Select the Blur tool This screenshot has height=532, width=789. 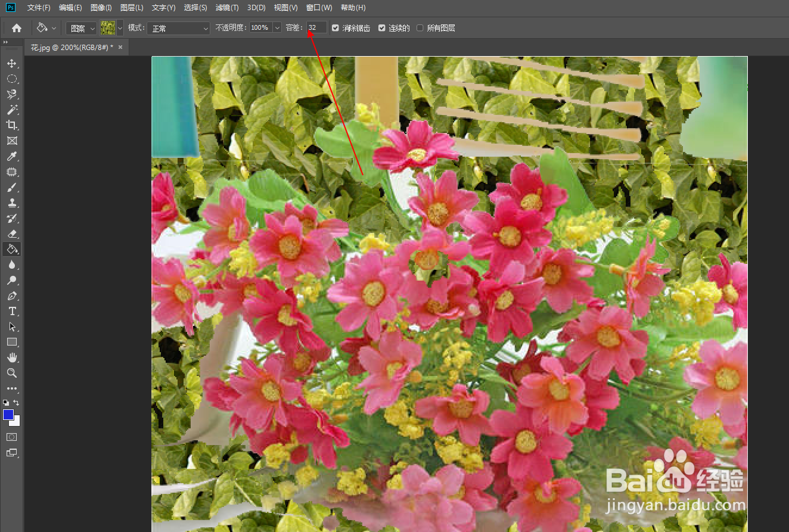click(x=12, y=265)
